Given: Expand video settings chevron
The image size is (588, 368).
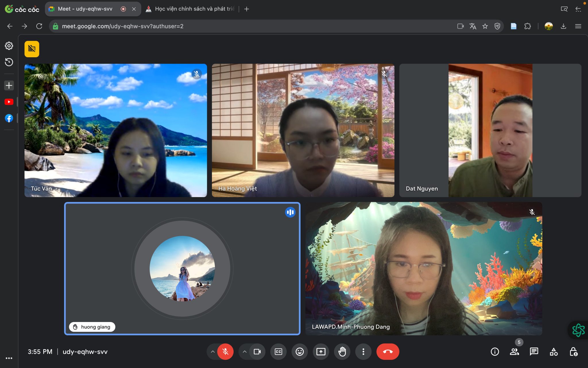Looking at the screenshot, I should point(245,352).
